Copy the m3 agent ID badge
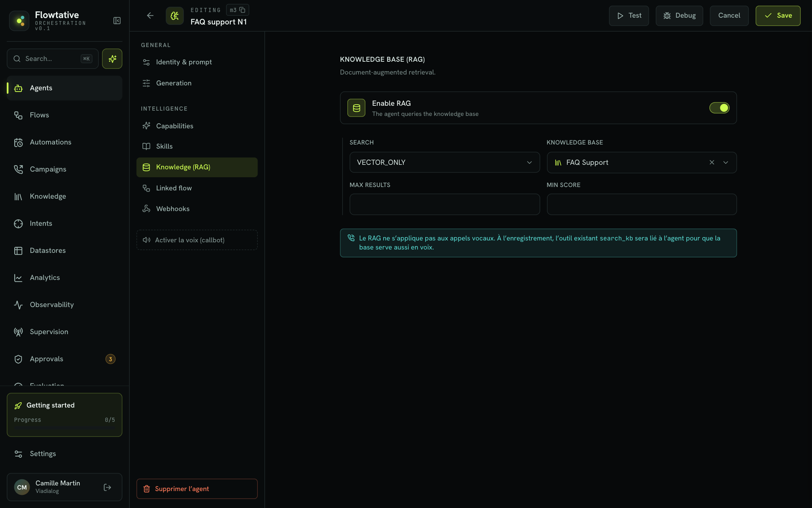 [x=238, y=10]
